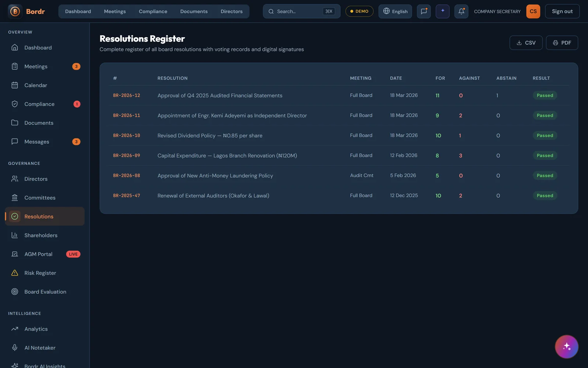
Task: Open Committees in sidebar
Action: 44,198
